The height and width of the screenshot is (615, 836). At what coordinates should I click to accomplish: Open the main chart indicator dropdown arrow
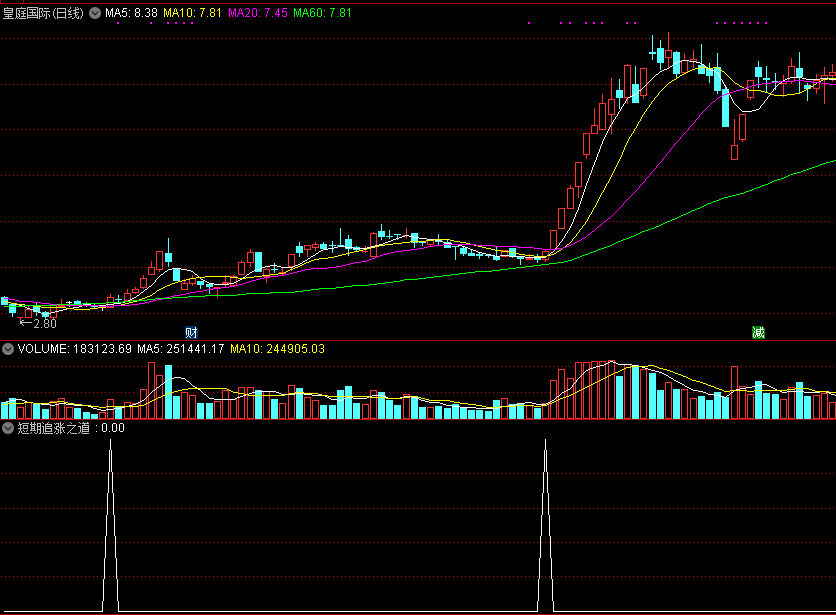[x=95, y=13]
